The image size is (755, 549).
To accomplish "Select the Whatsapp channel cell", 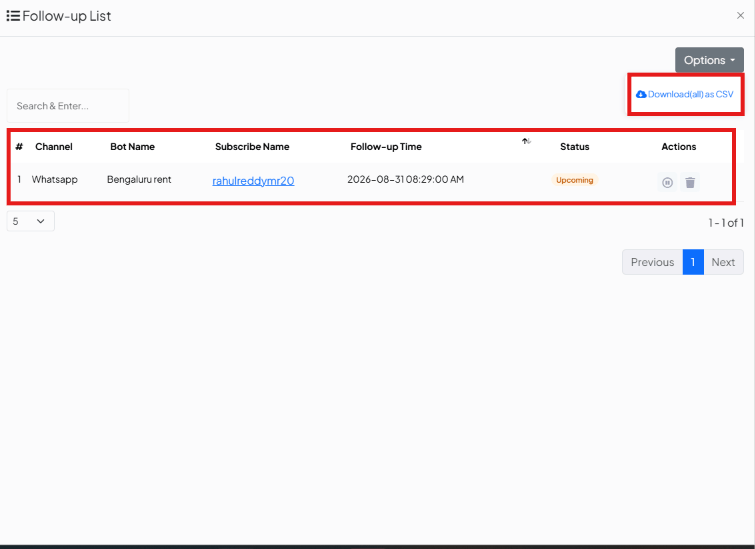I will click(55, 180).
